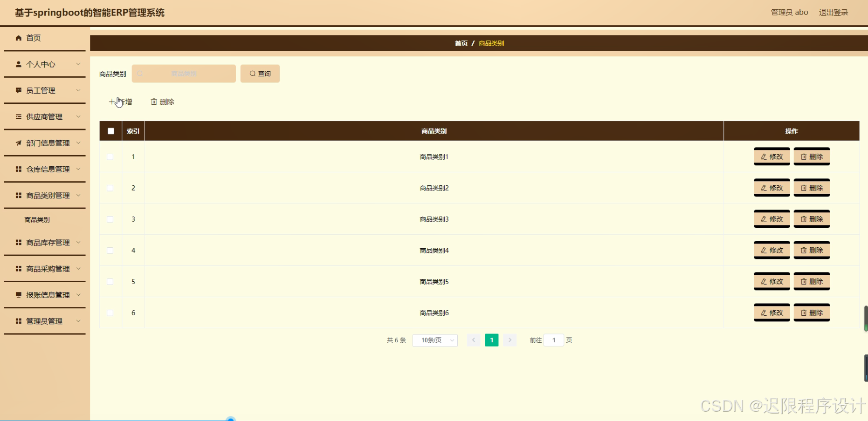The height and width of the screenshot is (421, 868).
Task: Click the 新增 plus icon to add category
Action: 112,102
